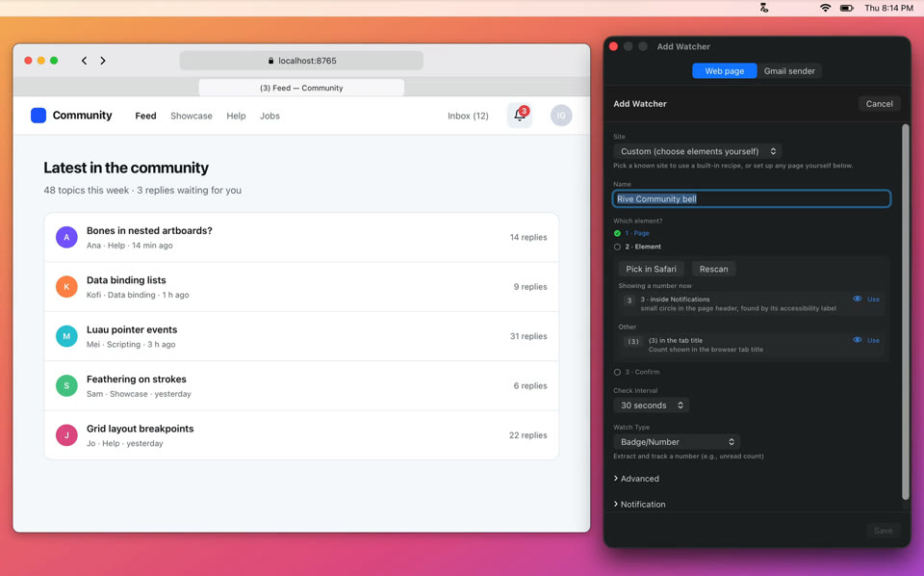Click the Save button in Add Watcher
The height and width of the screenshot is (576, 924).
point(883,531)
